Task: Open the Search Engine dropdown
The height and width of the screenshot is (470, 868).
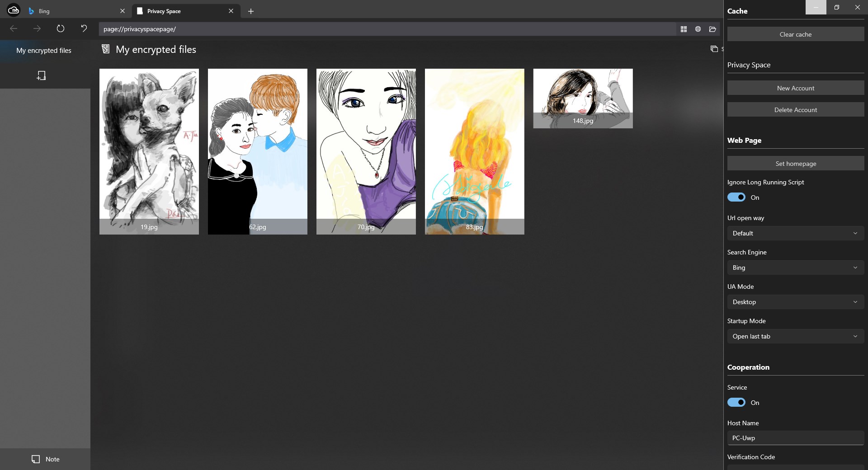Action: point(796,268)
